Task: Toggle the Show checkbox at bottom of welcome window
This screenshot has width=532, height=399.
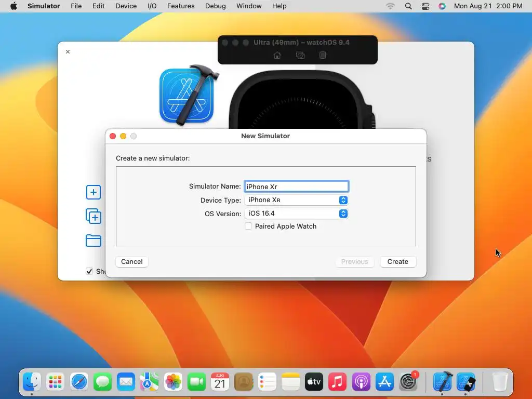Action: 89,271
